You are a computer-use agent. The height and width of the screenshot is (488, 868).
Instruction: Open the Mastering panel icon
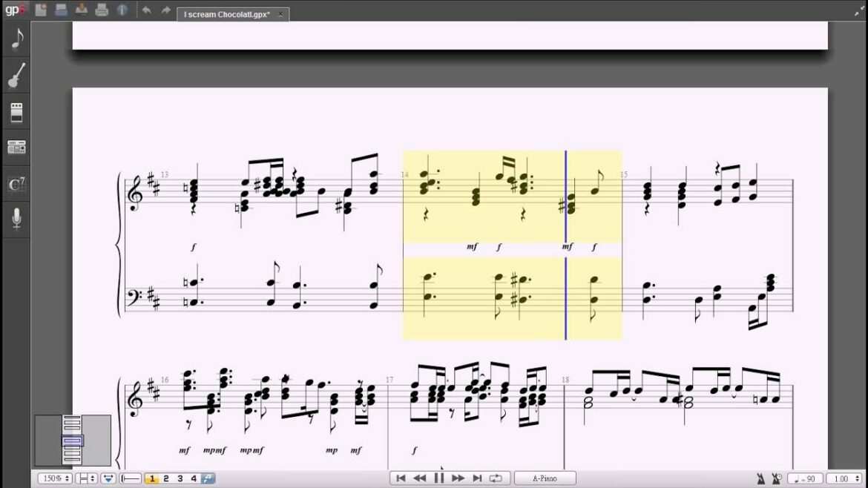point(16,148)
